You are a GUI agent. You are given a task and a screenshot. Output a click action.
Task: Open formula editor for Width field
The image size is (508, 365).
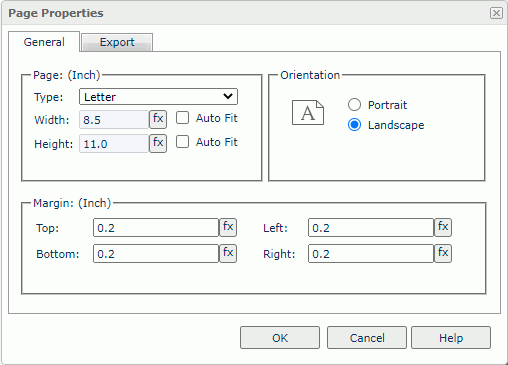(158, 119)
